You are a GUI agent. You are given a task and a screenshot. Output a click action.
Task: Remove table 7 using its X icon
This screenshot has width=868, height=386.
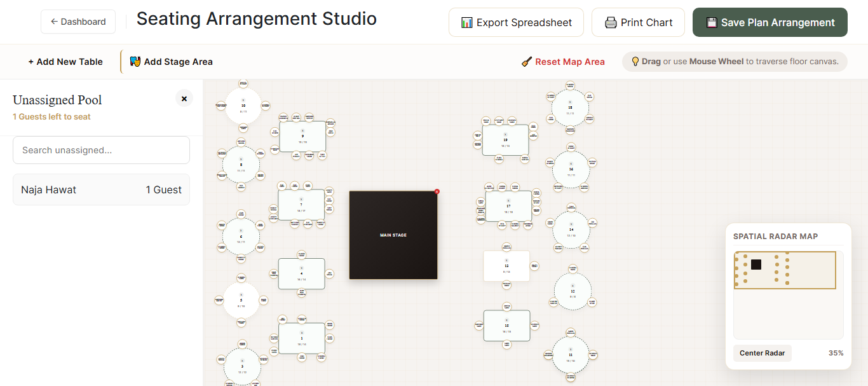tap(301, 198)
